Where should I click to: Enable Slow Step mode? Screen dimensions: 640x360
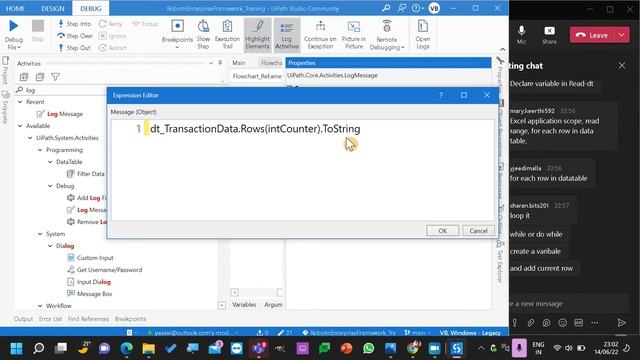(203, 34)
